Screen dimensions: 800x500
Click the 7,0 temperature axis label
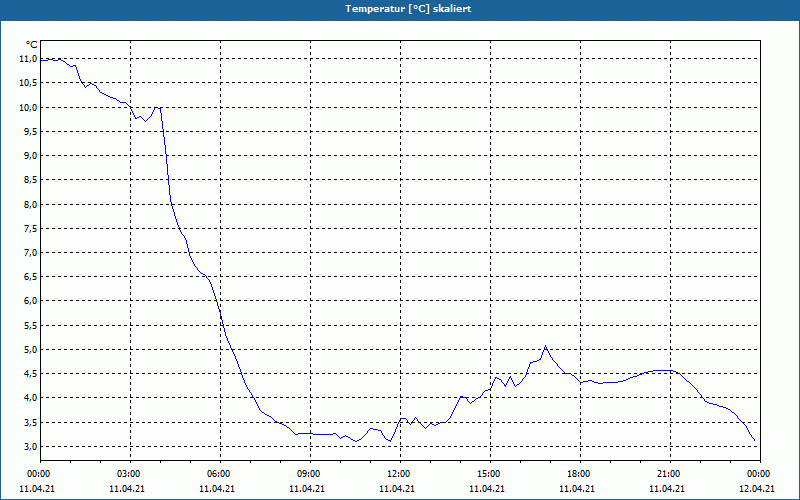coord(30,253)
